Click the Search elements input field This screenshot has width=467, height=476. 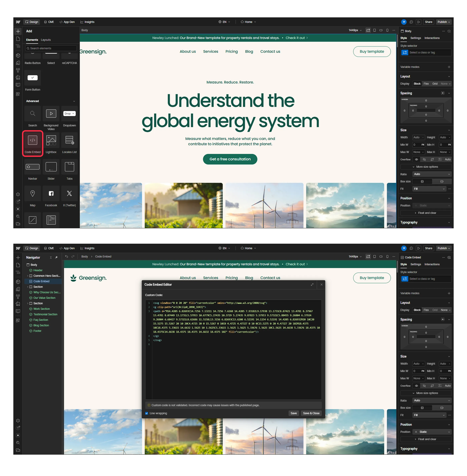pos(51,48)
